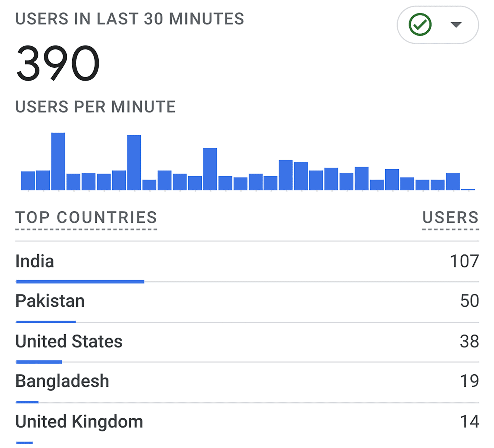494x448 pixels.
Task: Click Pakistan's user count 50
Action: (x=469, y=301)
